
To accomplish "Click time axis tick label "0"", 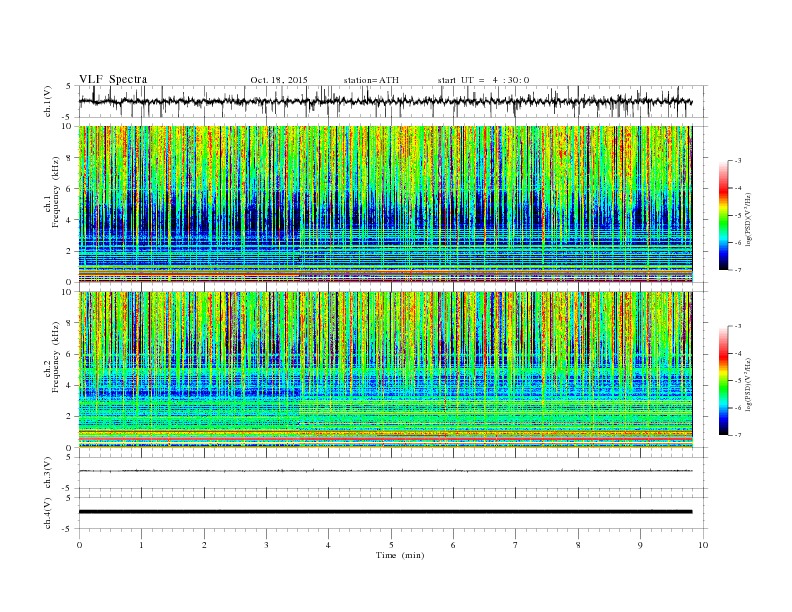I will (x=79, y=545).
